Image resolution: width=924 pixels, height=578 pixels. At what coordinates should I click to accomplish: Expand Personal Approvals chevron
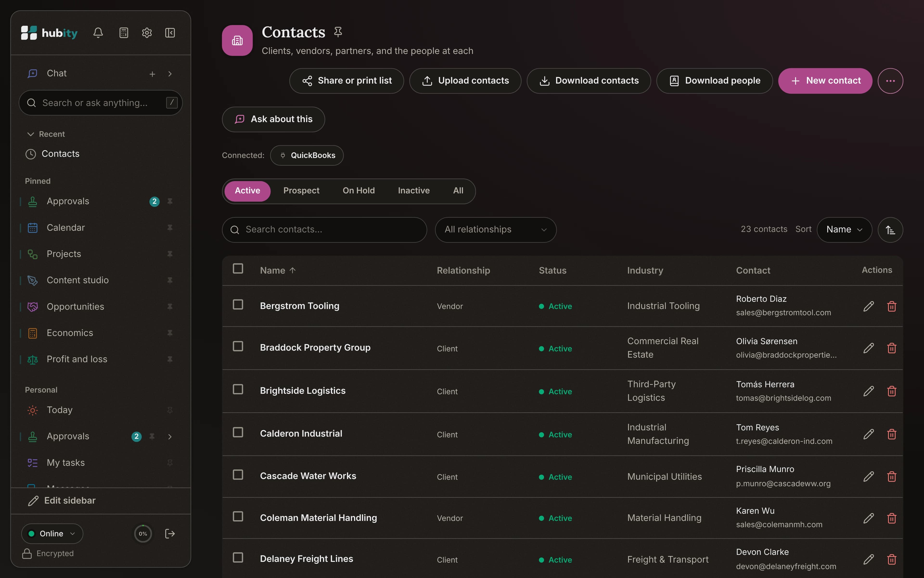click(x=170, y=437)
